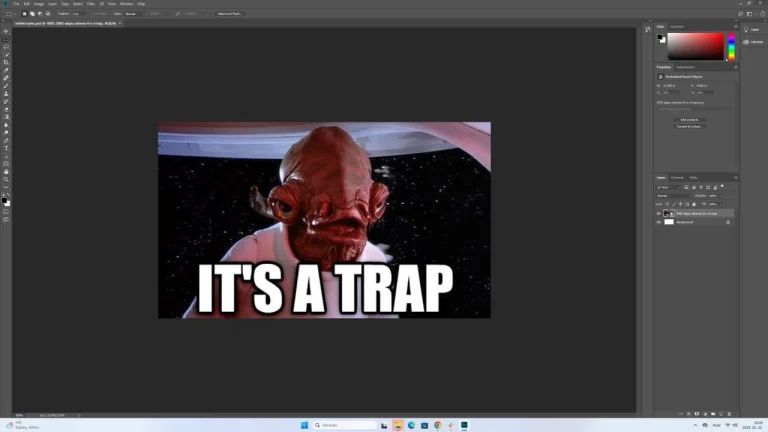The image size is (768, 432).
Task: Click inside the Color panel gradient field
Action: pyautogui.click(x=696, y=47)
